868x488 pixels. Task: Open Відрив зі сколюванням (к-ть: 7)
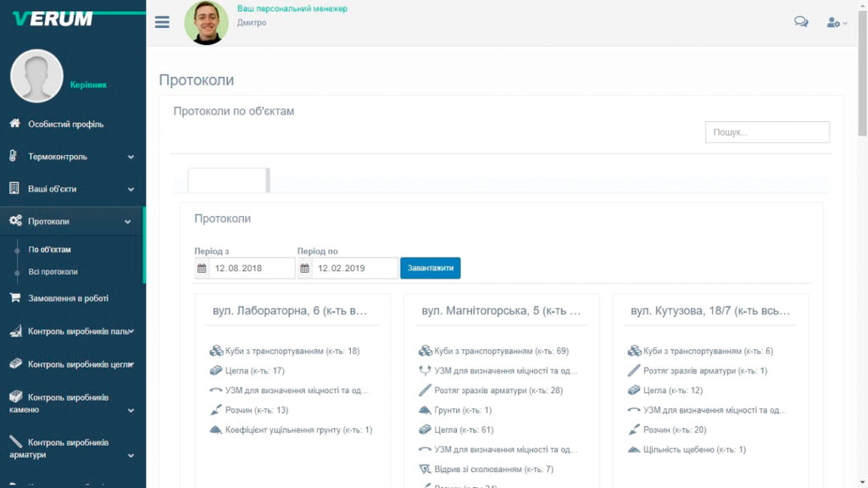coord(494,469)
